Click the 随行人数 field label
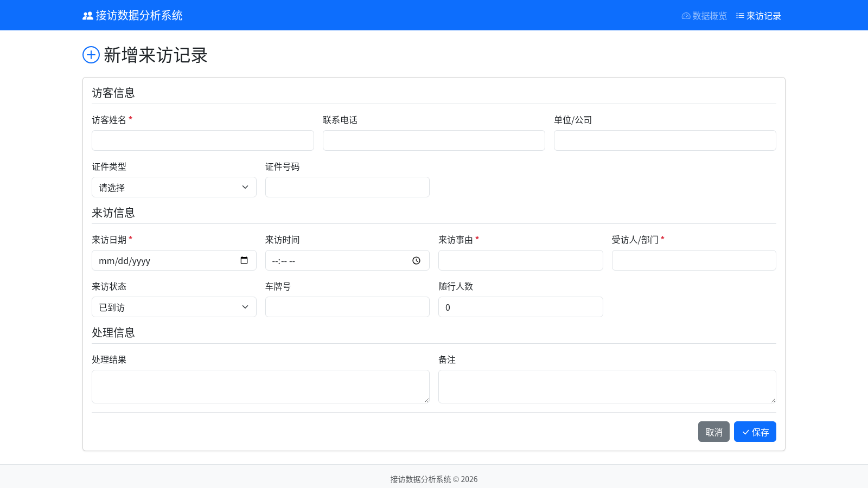 [x=456, y=286]
